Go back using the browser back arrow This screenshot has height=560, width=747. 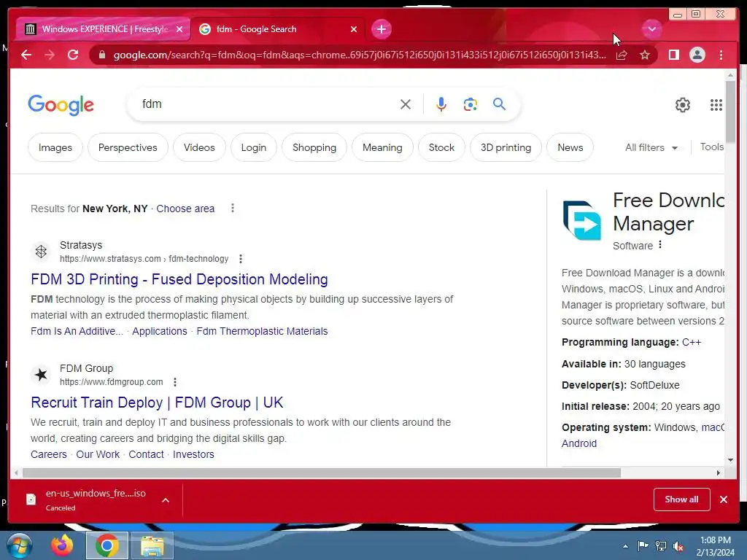tap(26, 55)
